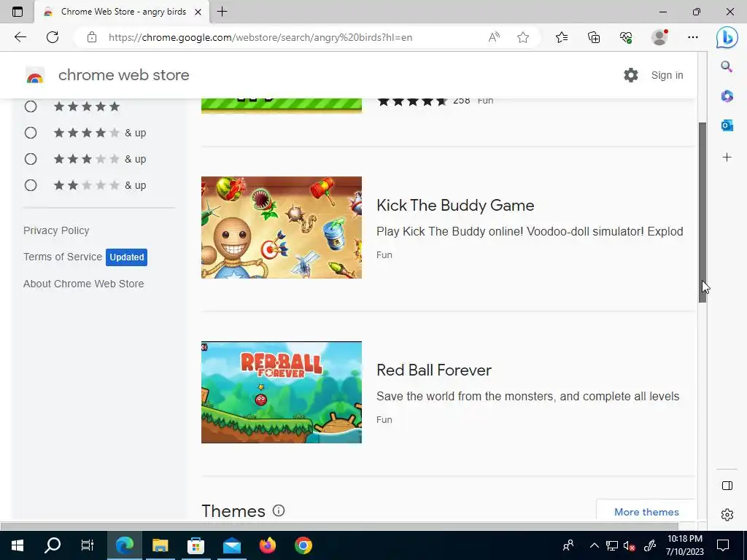This screenshot has width=747, height=560.
Task: Open Windows Start menu
Action: click(18, 545)
